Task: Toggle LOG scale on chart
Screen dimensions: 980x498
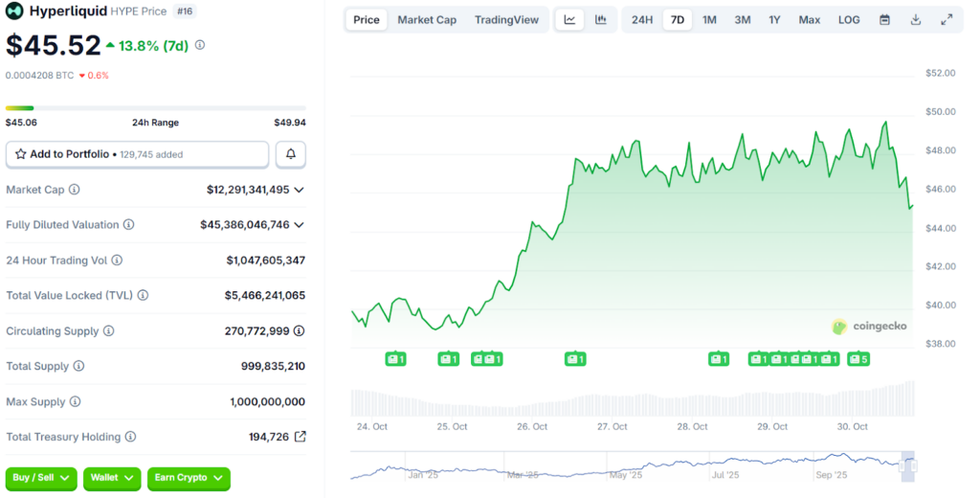Action: pyautogui.click(x=849, y=20)
